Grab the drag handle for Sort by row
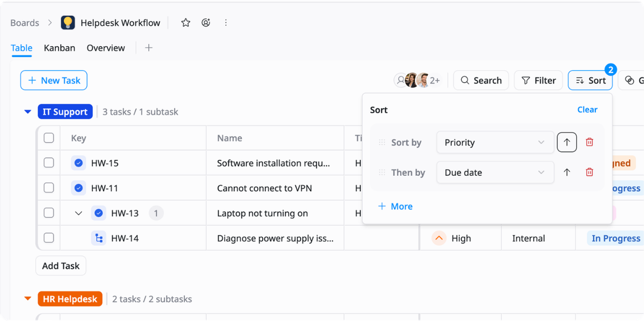644x321 pixels. click(382, 142)
